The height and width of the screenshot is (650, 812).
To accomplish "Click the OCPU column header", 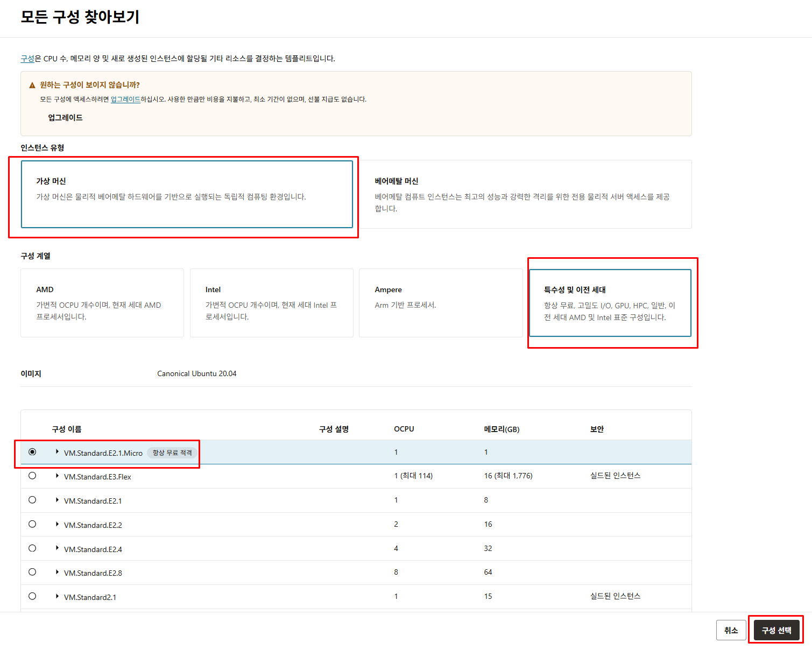I will coord(404,429).
